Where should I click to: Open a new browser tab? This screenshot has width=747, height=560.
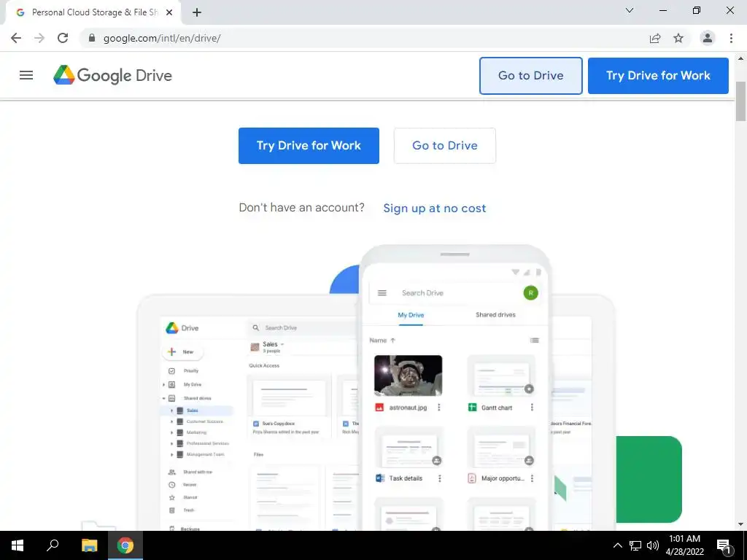197,13
